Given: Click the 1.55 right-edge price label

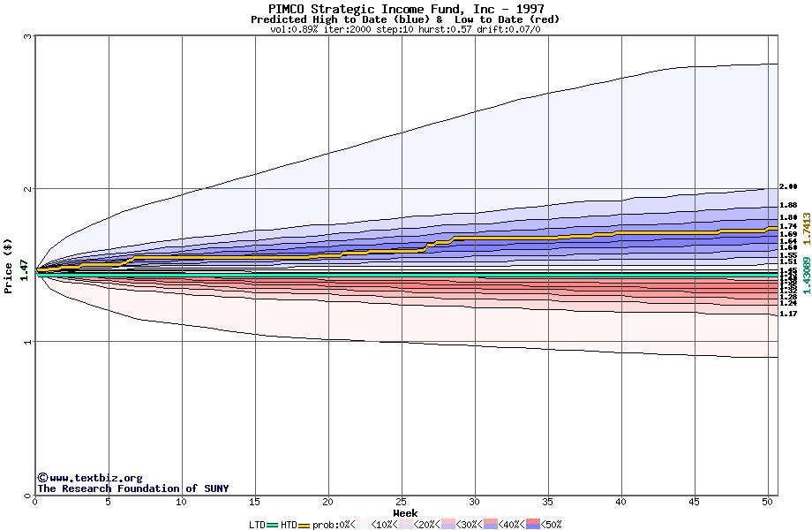Looking at the screenshot, I should 788,255.
